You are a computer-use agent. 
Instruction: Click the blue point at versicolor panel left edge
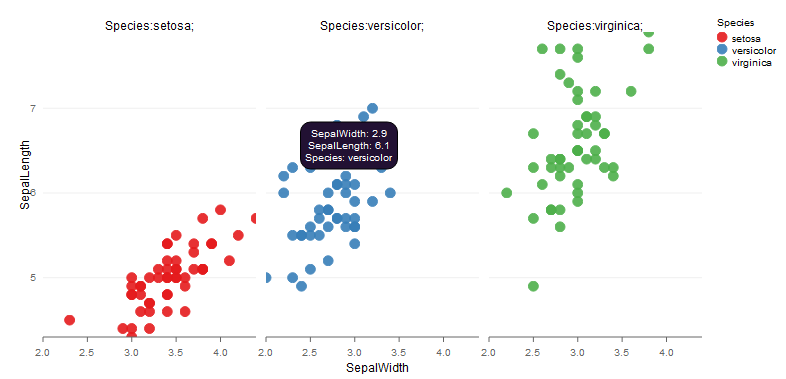(266, 277)
